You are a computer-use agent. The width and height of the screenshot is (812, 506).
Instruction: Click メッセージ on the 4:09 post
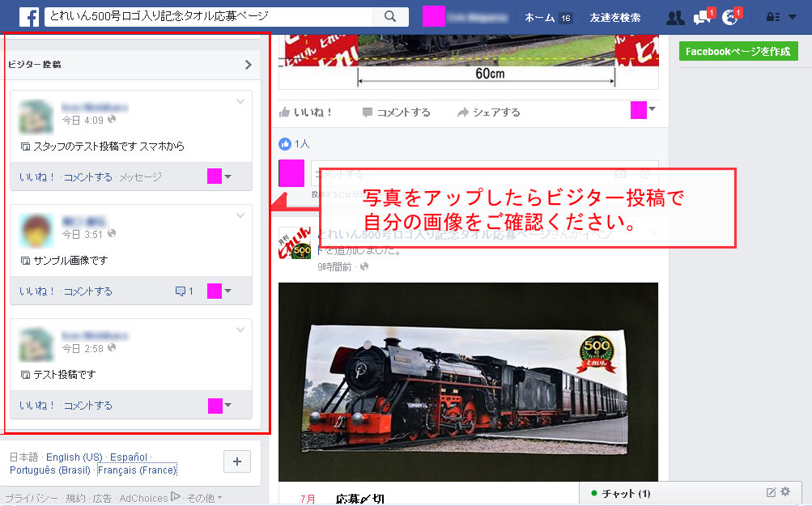[140, 177]
